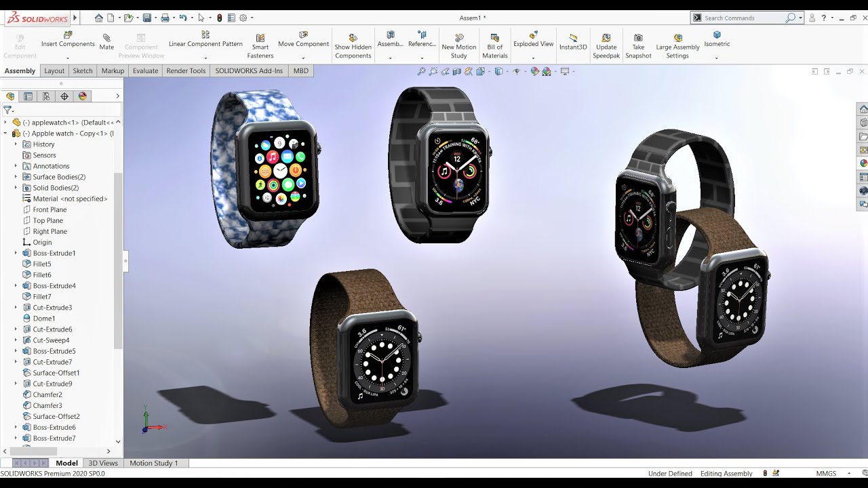This screenshot has width=868, height=488.
Task: Open Move Component dropdown arrow
Action: click(303, 58)
